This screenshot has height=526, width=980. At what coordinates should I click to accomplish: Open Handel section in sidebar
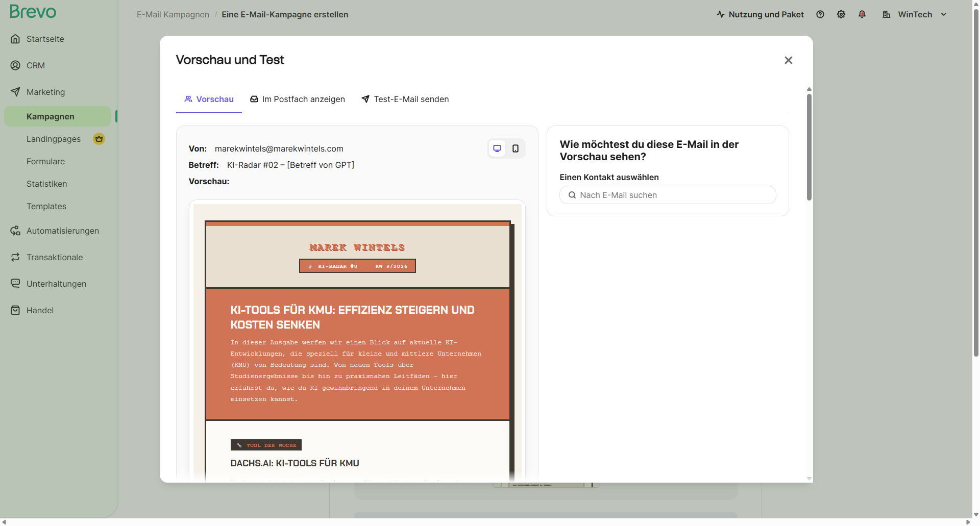(x=40, y=310)
